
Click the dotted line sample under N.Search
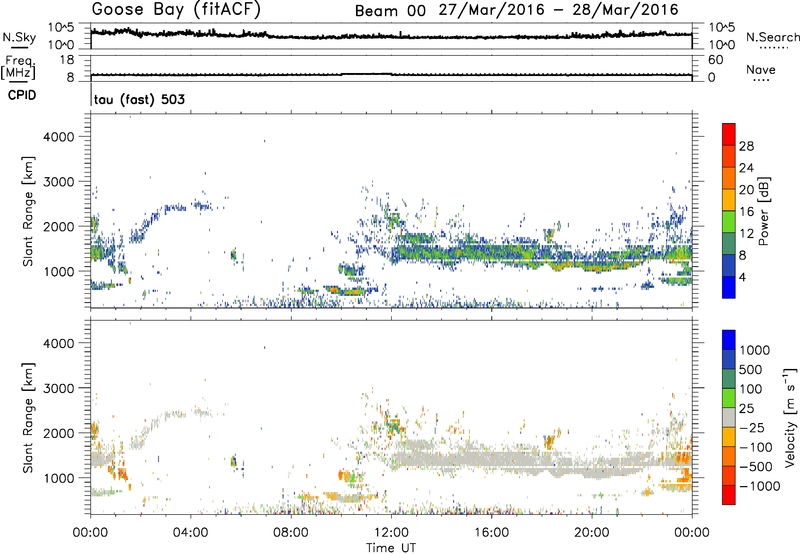pyautogui.click(x=773, y=48)
